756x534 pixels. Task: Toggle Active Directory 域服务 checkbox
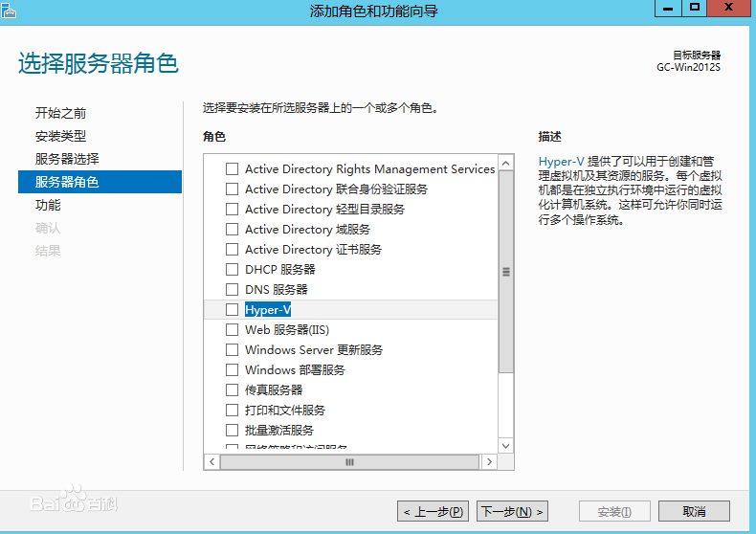coord(232,230)
